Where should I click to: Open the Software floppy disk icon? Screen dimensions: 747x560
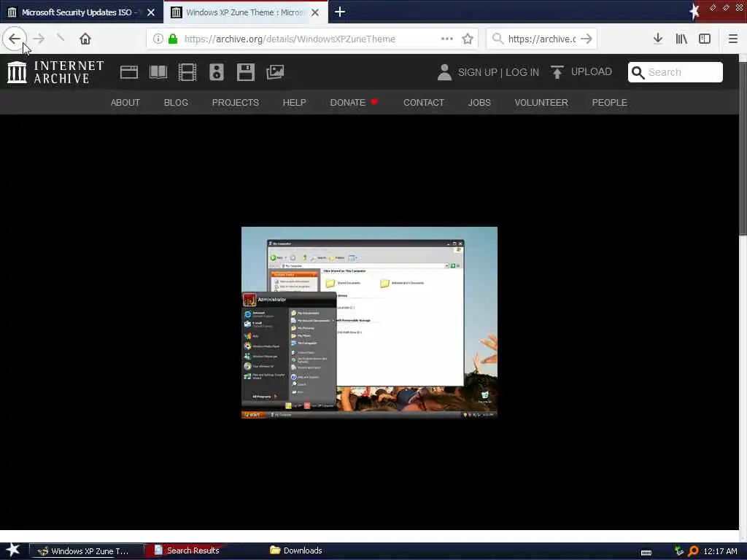click(x=246, y=72)
